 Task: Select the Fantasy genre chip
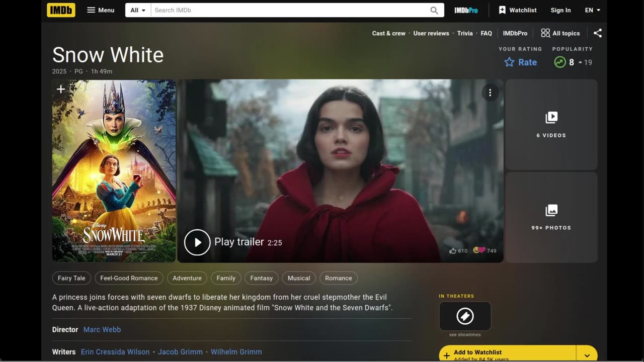coord(262,278)
